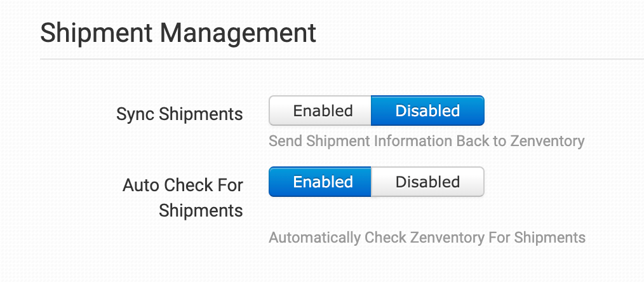
Task: Click the word Zenventory in Auto Check description
Action: 453,238
